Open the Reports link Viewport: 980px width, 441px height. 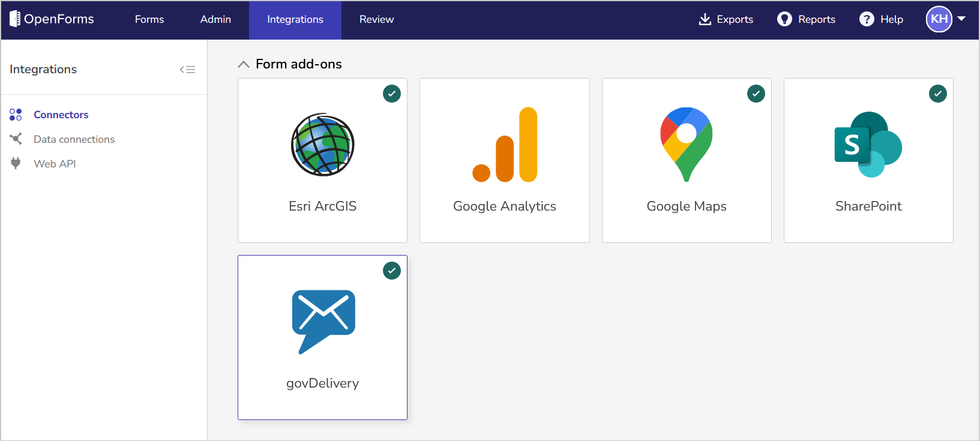(x=817, y=19)
